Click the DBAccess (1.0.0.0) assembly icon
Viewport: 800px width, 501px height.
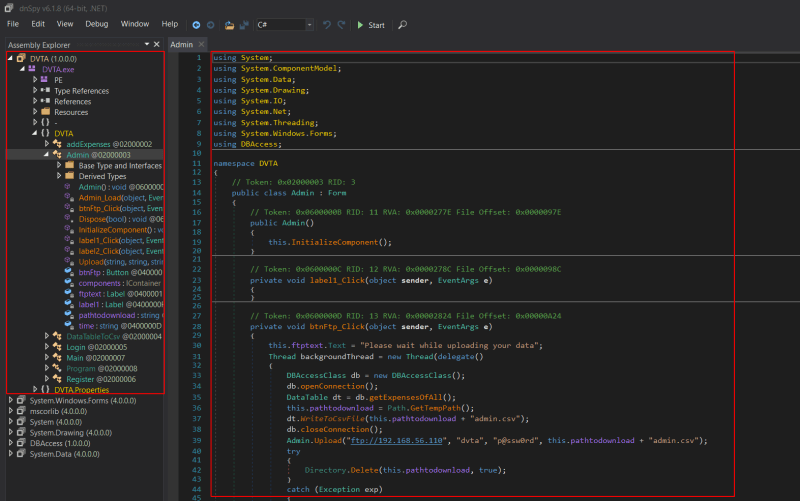[x=21, y=443]
